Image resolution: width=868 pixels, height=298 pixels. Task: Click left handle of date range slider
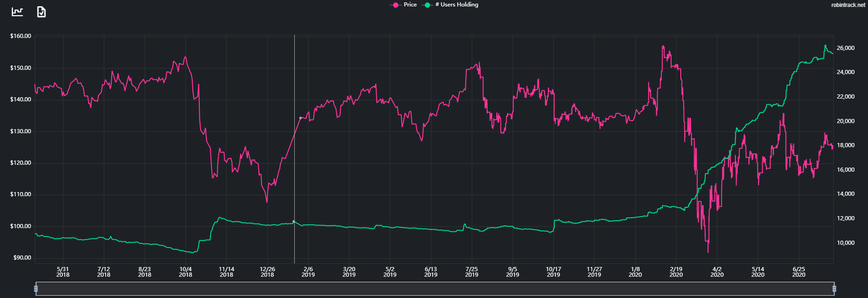pyautogui.click(x=36, y=289)
